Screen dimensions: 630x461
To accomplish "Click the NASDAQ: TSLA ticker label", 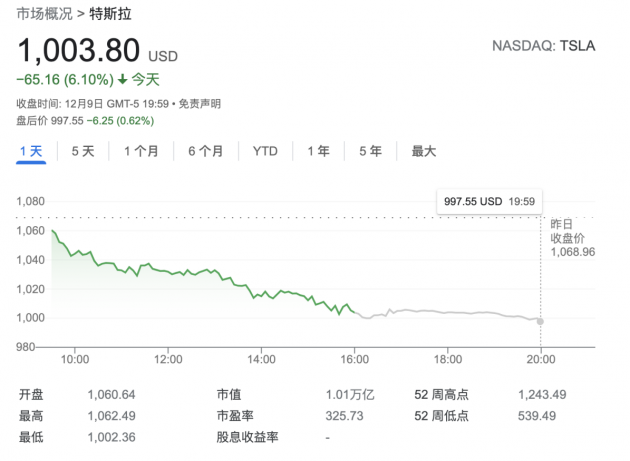I will point(544,47).
